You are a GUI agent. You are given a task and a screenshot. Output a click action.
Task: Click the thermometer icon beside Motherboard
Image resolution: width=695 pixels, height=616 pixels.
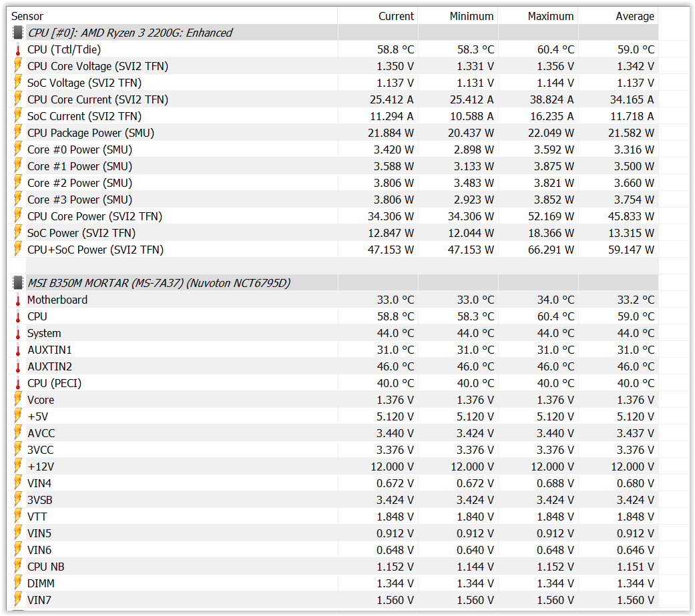click(x=18, y=300)
